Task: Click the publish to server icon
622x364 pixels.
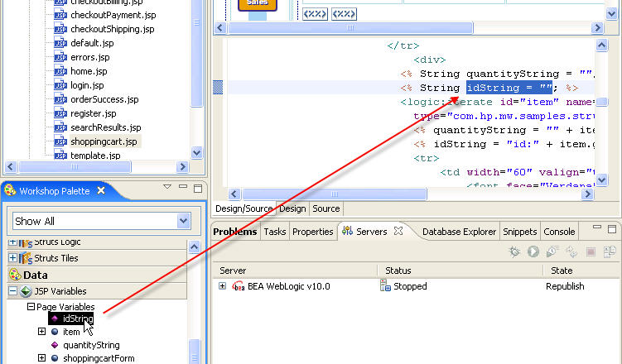Action: coord(610,251)
